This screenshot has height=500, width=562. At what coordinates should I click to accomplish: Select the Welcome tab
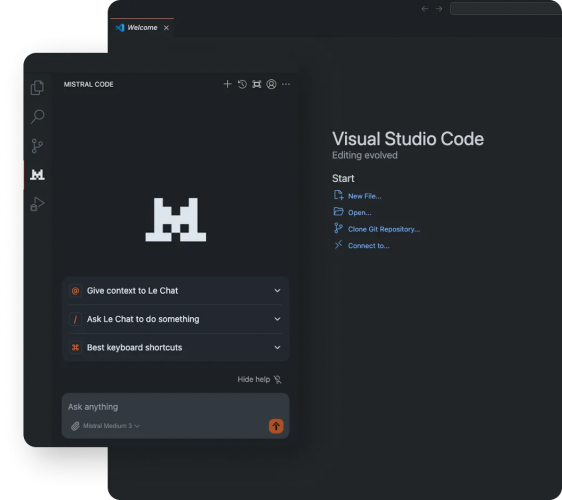pyautogui.click(x=142, y=28)
